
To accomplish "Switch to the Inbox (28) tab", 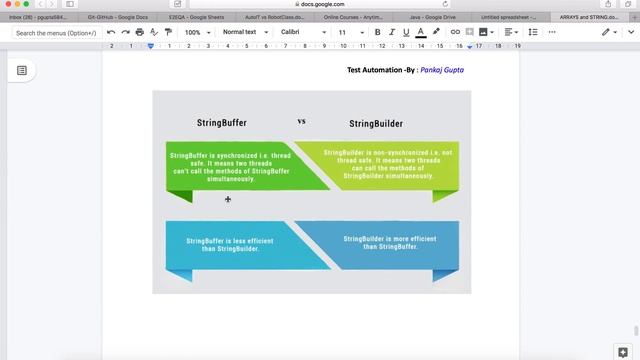I will (38, 17).
